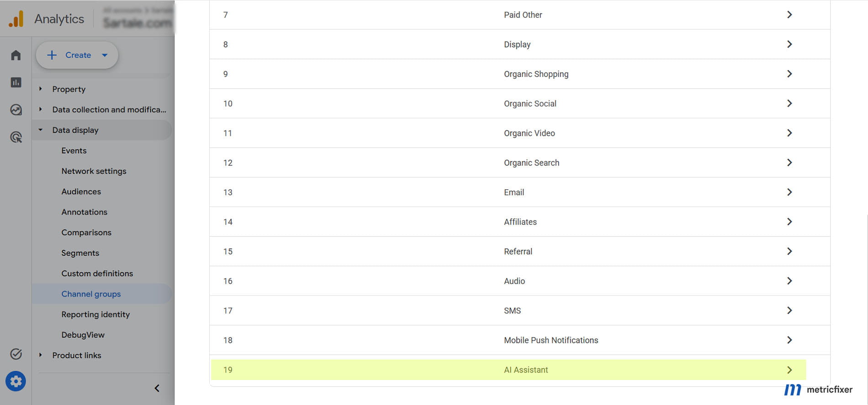Click the checkmark circle icon above settings
This screenshot has height=405, width=868.
click(x=16, y=354)
